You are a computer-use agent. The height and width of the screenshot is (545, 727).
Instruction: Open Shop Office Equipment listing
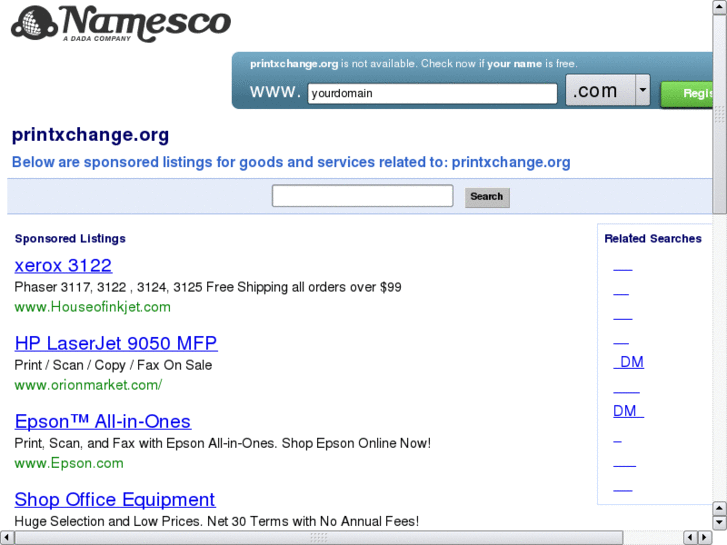[x=115, y=500]
